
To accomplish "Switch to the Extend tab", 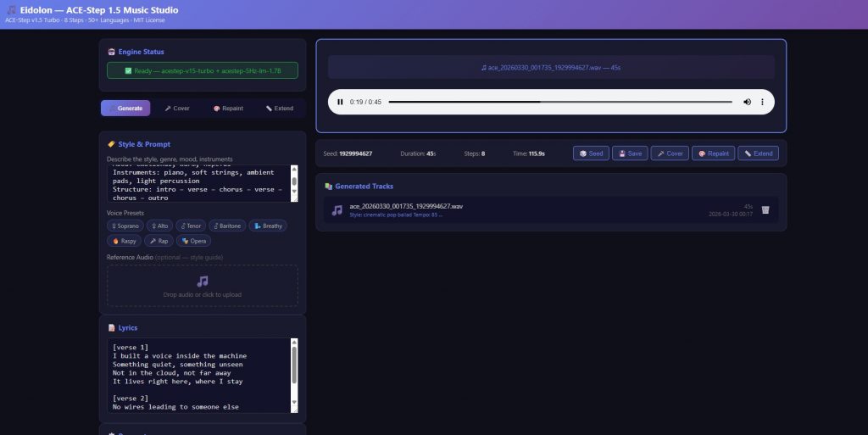I will point(280,108).
